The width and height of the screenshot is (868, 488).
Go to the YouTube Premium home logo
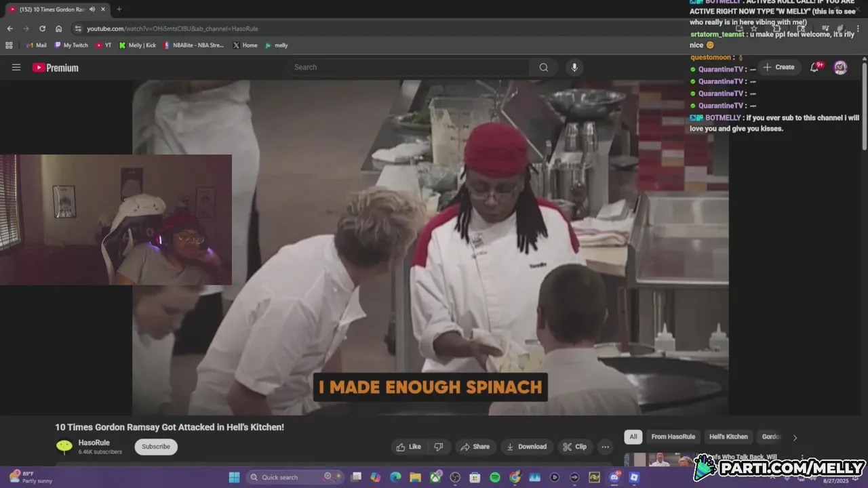56,68
